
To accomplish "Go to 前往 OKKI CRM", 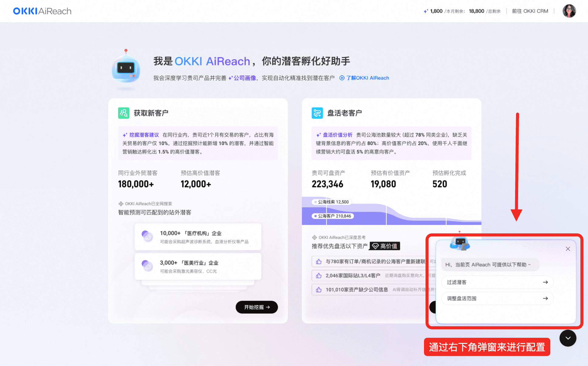I will click(x=530, y=11).
